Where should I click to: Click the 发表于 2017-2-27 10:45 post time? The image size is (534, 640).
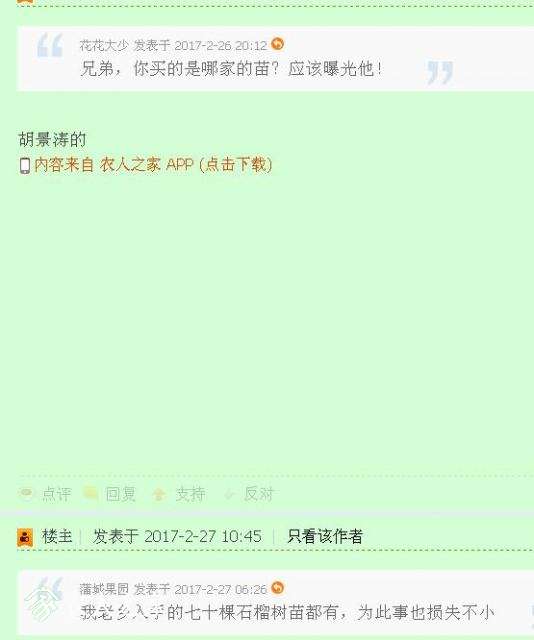[178, 536]
